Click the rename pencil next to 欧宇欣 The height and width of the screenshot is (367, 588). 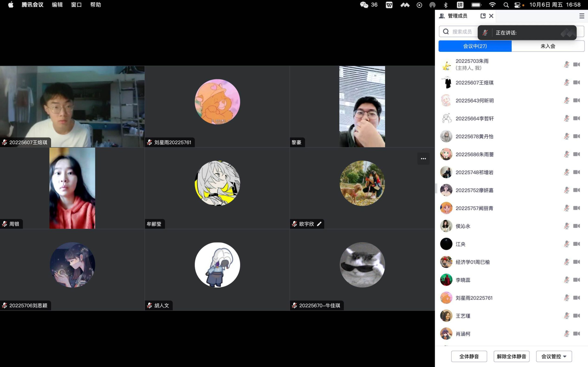[319, 224]
